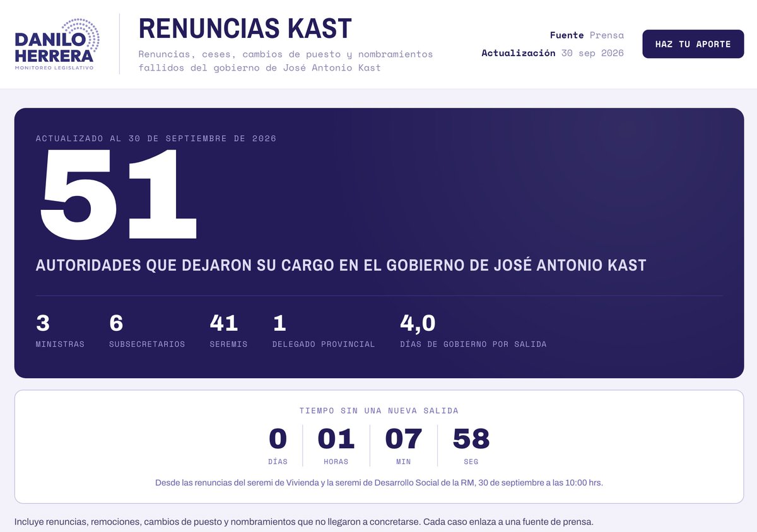Click the 0 DÍAS timer value
Image resolution: width=757 pixels, height=532 pixels.
click(278, 445)
